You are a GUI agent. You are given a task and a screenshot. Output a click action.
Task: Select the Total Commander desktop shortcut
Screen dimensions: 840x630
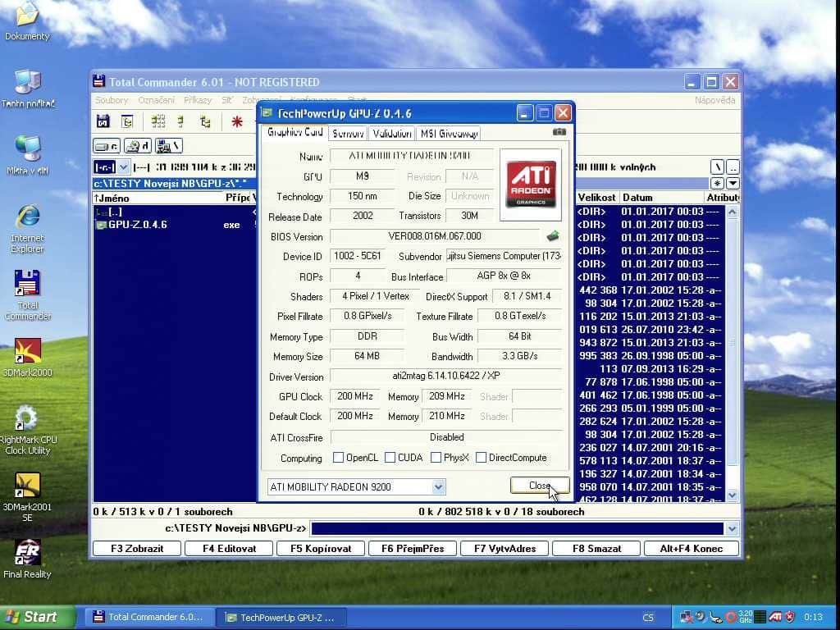[x=28, y=295]
